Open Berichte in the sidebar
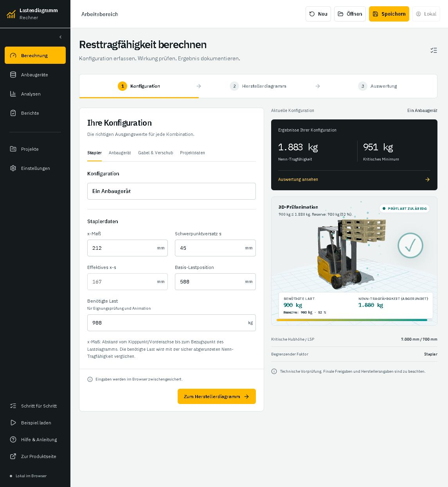This screenshot has width=448, height=487. point(35,113)
